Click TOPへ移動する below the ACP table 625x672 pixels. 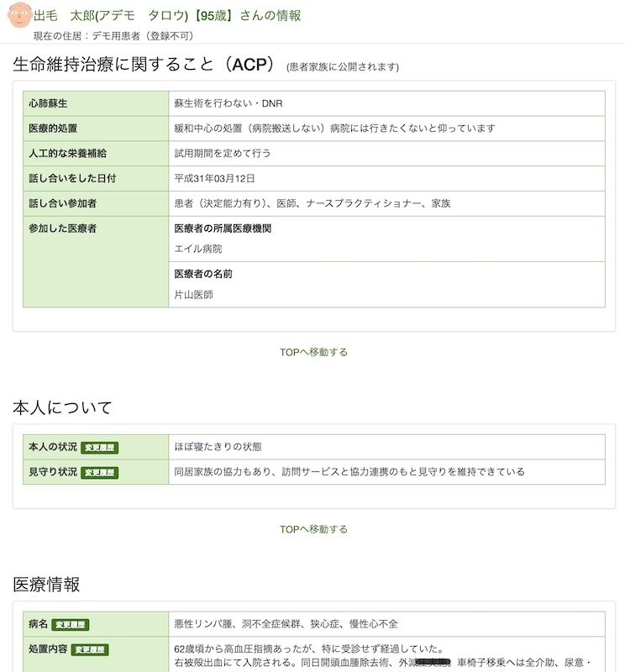313,352
